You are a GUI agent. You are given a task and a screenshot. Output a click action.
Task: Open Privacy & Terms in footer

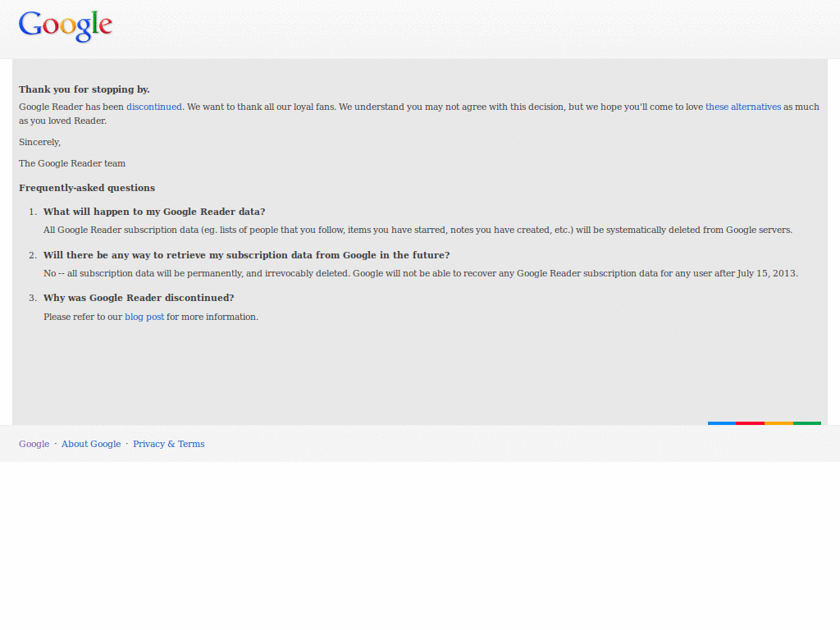tap(169, 444)
